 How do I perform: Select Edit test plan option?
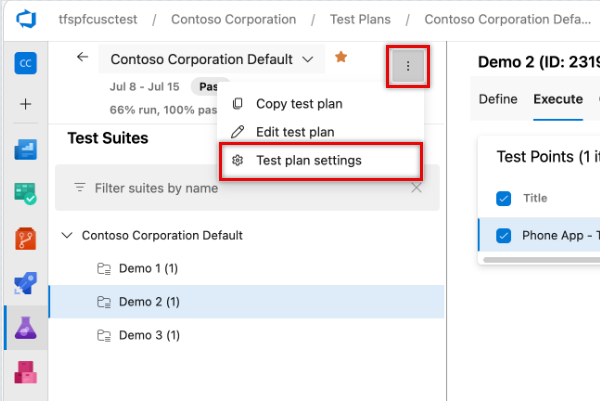tap(295, 131)
